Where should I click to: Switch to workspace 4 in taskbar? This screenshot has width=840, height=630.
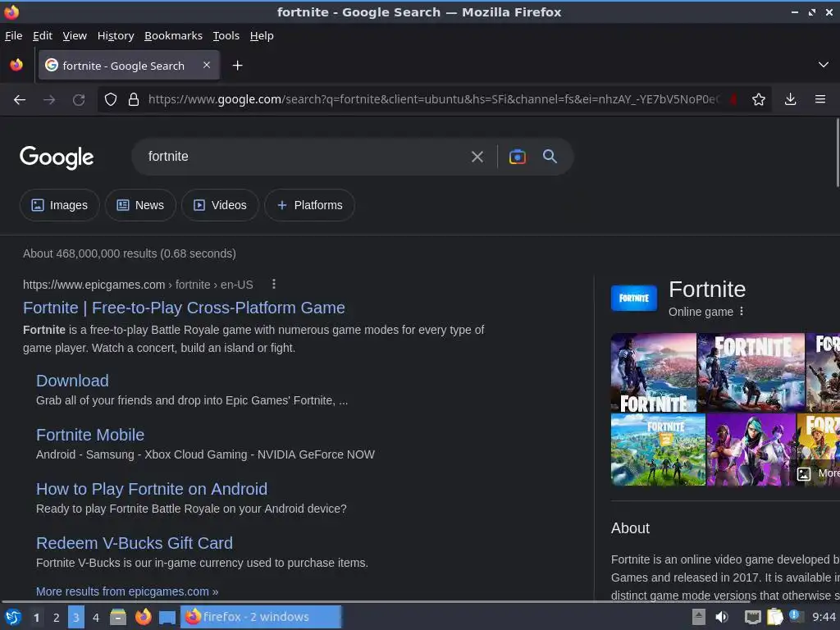tap(96, 618)
